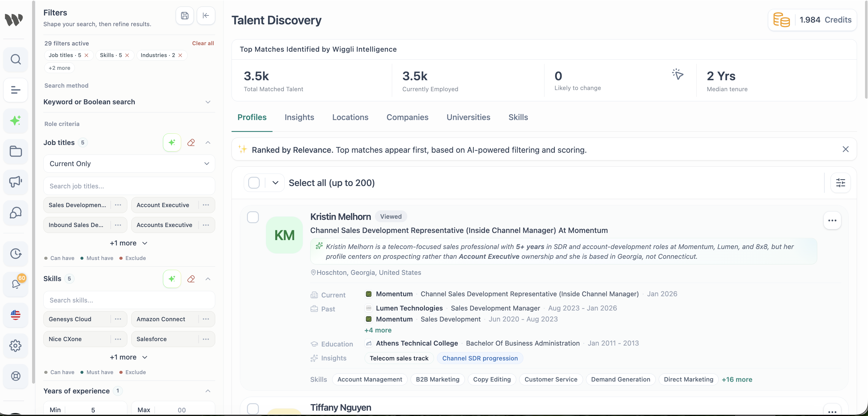
Task: Open results display settings sliders icon
Action: tap(840, 183)
